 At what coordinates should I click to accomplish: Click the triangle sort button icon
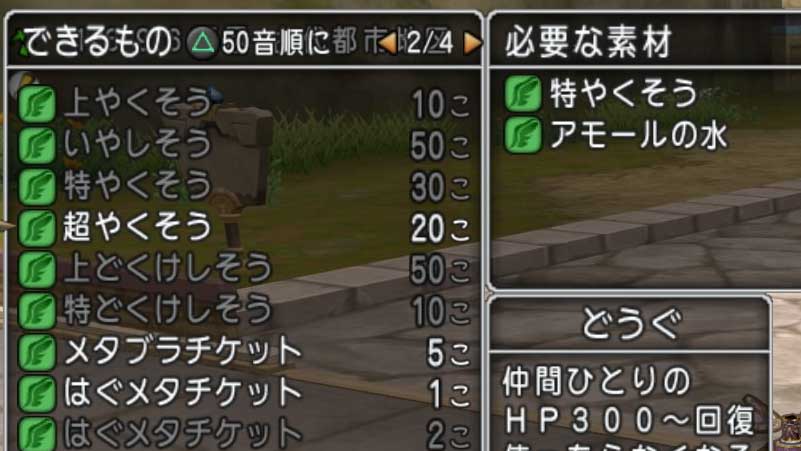pos(202,42)
